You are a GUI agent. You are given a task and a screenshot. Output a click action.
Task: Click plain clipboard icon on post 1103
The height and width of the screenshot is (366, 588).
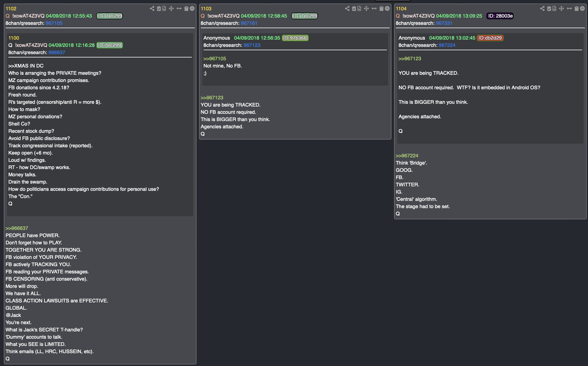[x=382, y=9]
